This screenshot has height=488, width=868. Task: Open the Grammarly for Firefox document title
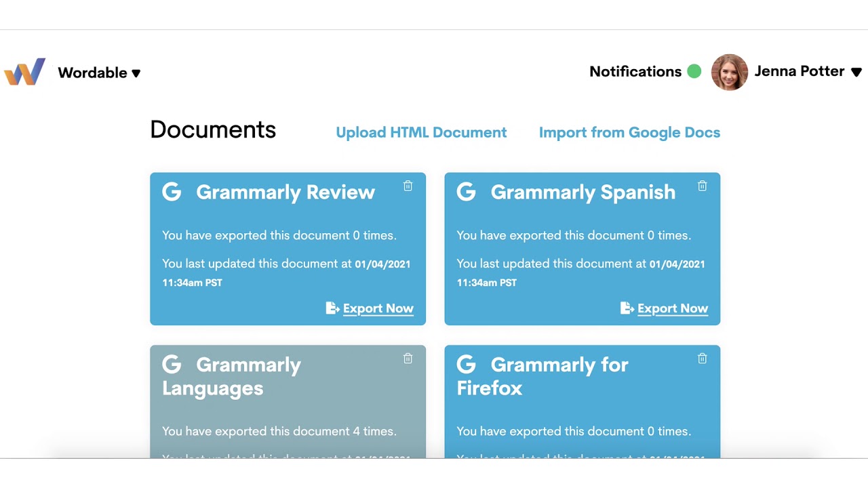pyautogui.click(x=542, y=376)
